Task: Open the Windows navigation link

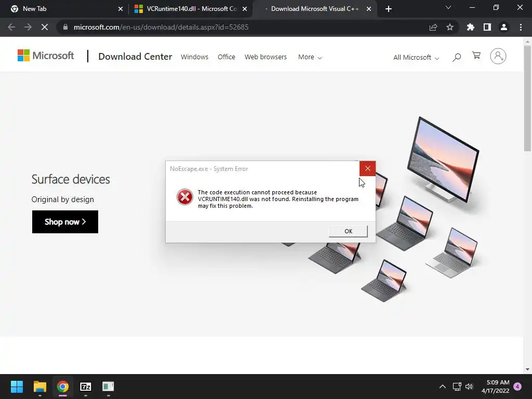Action: point(194,57)
